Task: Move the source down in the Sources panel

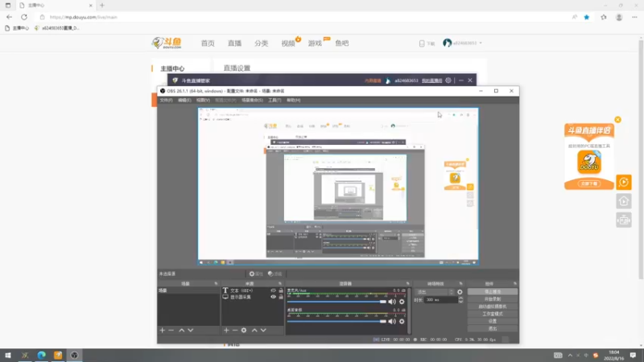Action: click(264, 330)
